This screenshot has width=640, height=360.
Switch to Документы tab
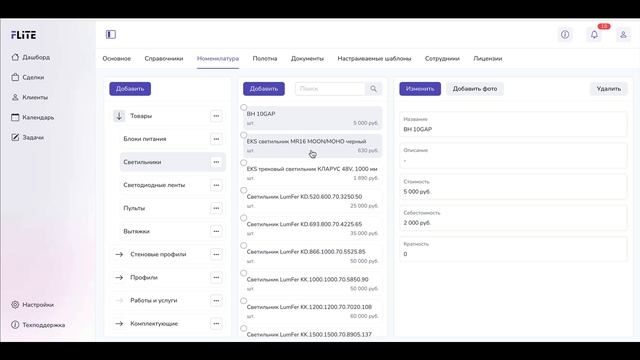pos(307,59)
